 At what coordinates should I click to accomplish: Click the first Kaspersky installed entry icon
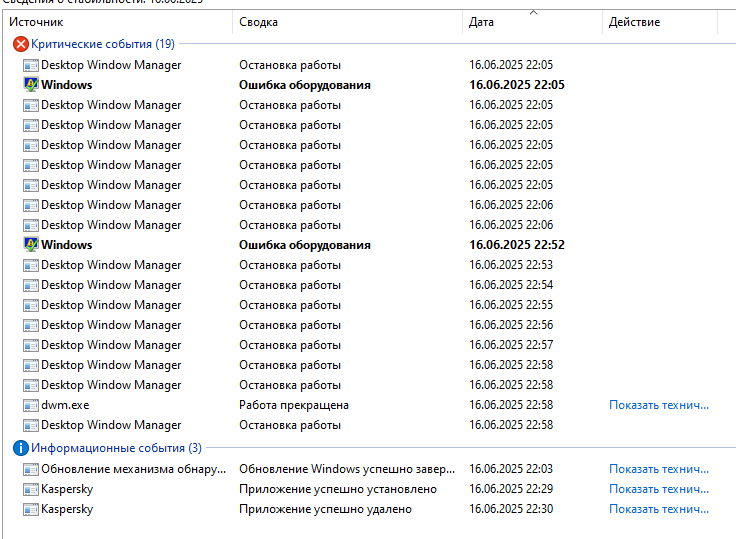click(31, 489)
